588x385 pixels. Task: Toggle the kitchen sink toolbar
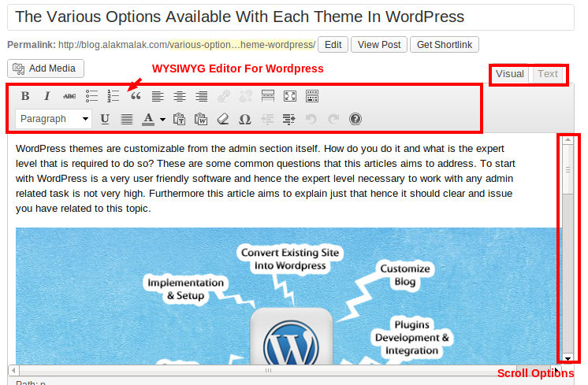(x=312, y=96)
